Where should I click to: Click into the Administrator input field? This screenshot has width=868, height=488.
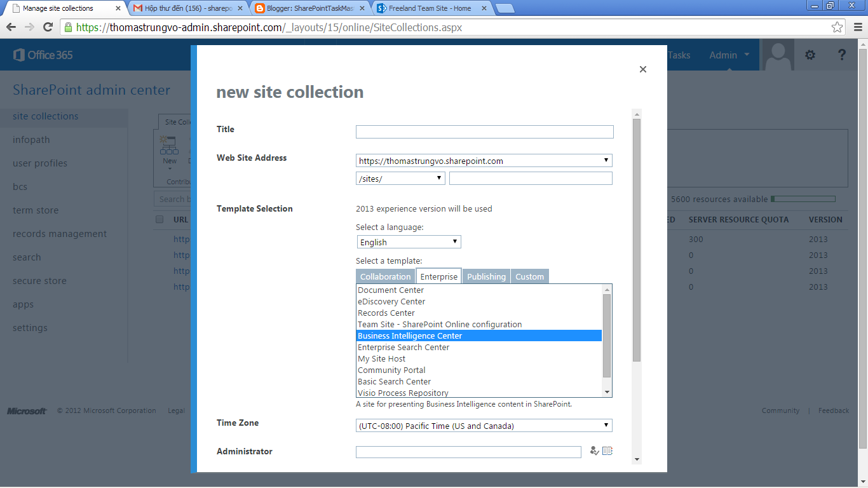pos(468,452)
